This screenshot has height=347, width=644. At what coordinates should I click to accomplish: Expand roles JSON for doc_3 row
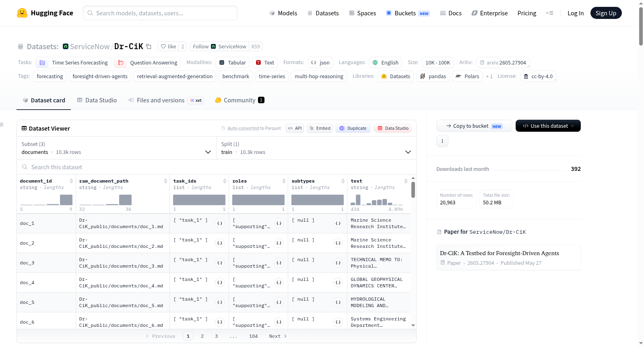coord(279,263)
